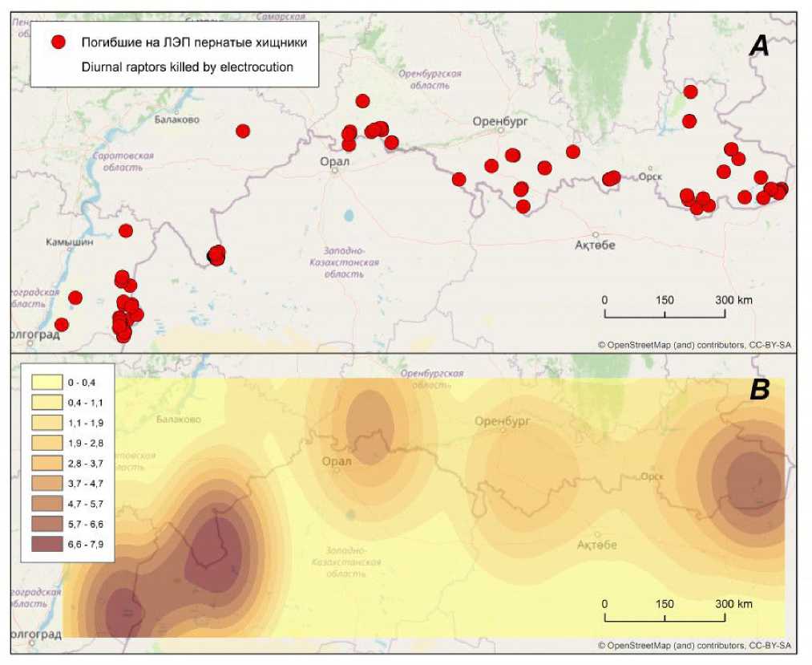The width and height of the screenshot is (812, 665).
Task: Click the legend text 'Diurnal raptors killed by electrocution'
Action: coord(188,67)
